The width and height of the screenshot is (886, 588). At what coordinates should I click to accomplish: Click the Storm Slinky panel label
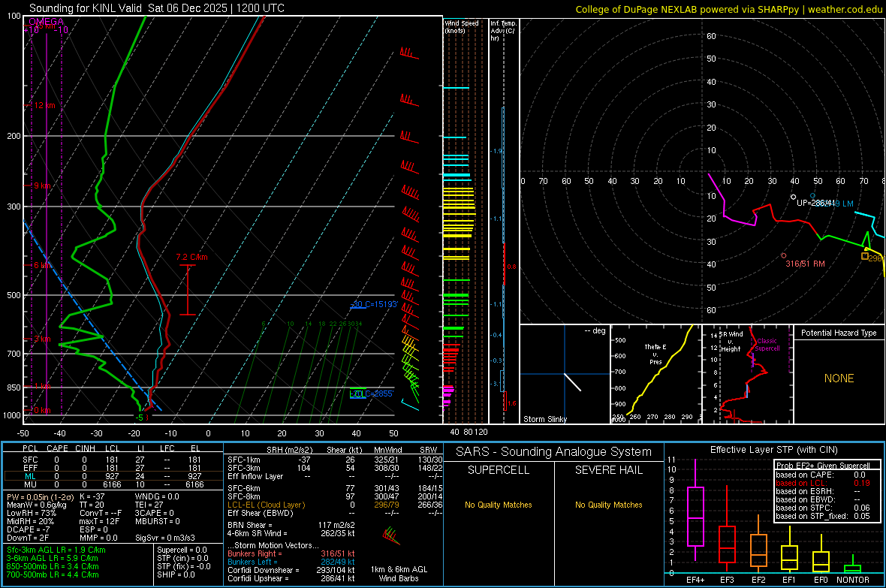(544, 419)
